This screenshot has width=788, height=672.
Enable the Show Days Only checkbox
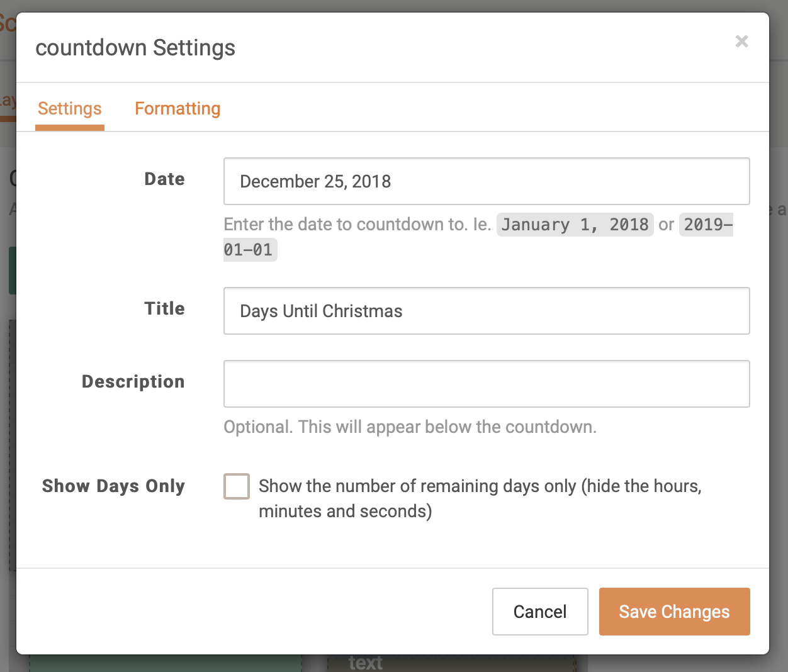236,486
